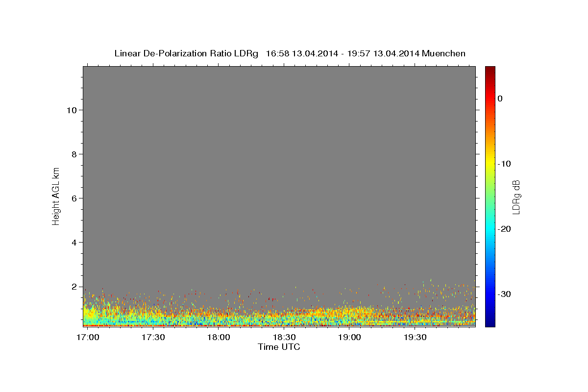
Task: Click the Height AGL km axis title
Action: 56,196
